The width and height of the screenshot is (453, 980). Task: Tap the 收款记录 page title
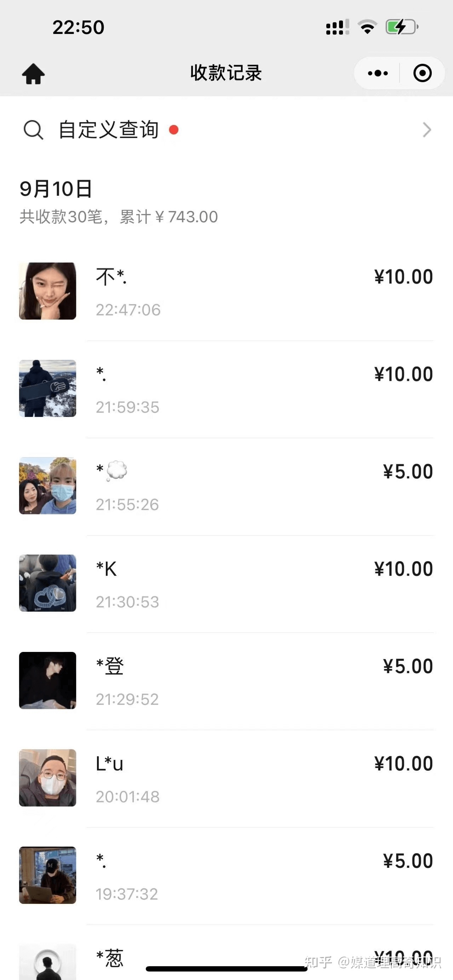(x=226, y=73)
